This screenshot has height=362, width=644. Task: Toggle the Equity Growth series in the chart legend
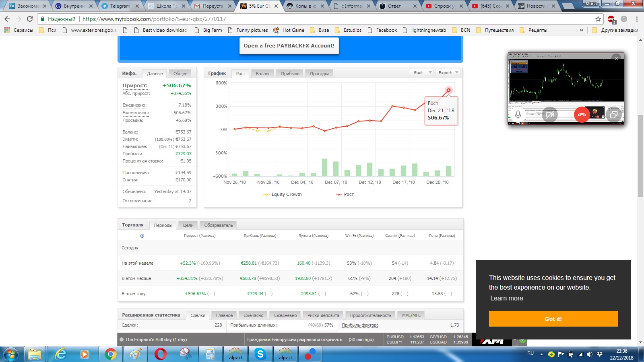(283, 194)
